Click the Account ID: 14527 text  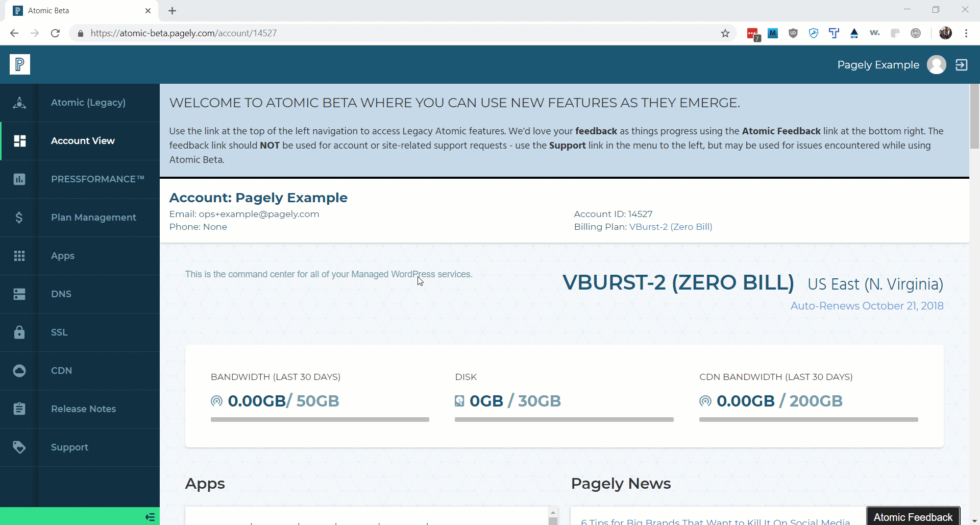(613, 214)
